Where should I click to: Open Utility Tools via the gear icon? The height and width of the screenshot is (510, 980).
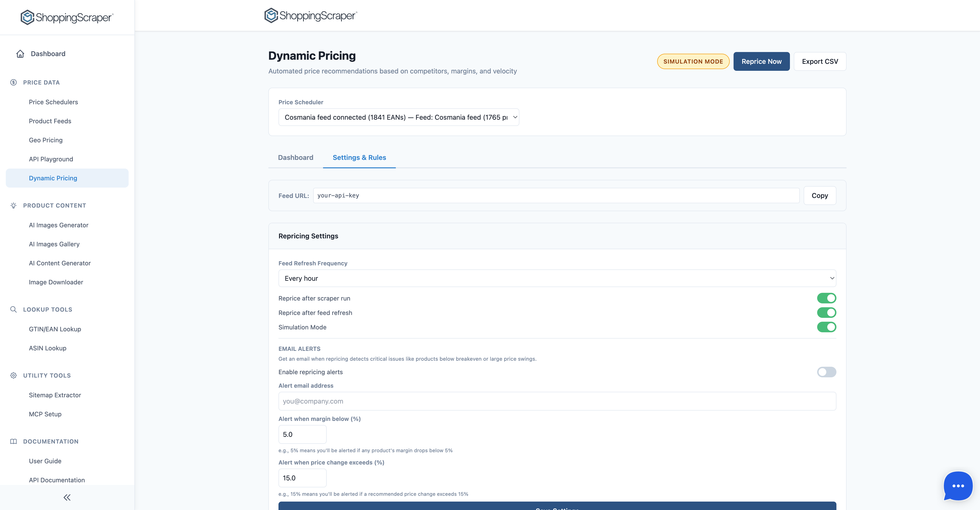13,375
